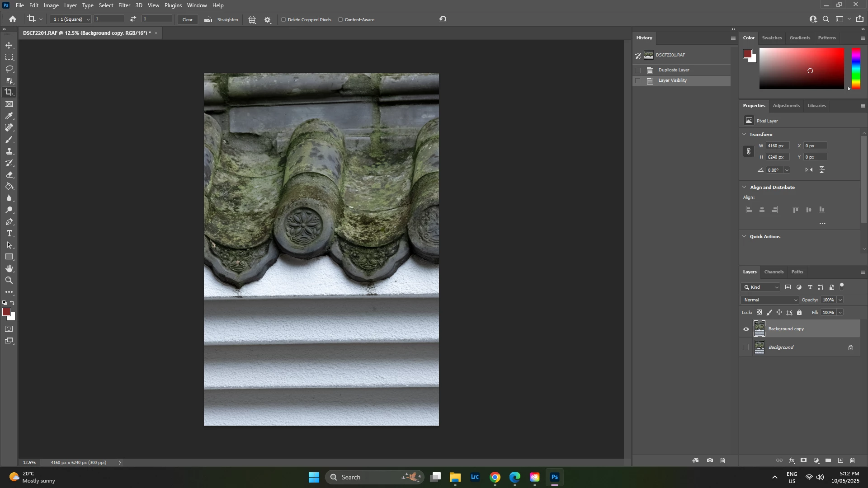Collapse the Transform section
868x488 pixels.
[x=745, y=134]
